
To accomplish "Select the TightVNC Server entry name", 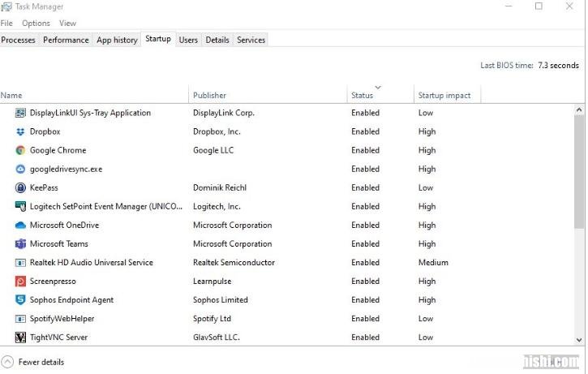I will [x=59, y=337].
